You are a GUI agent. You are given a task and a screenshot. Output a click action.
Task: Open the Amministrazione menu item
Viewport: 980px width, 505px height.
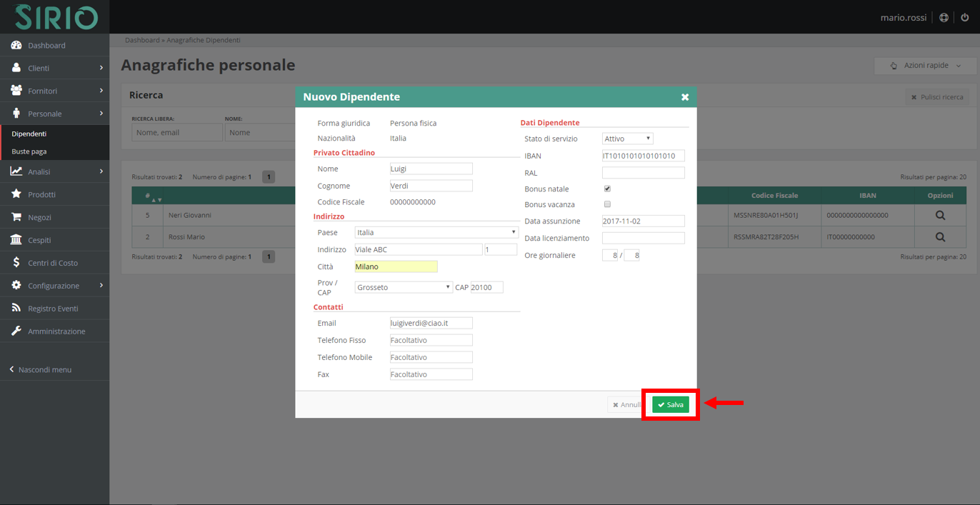56,331
